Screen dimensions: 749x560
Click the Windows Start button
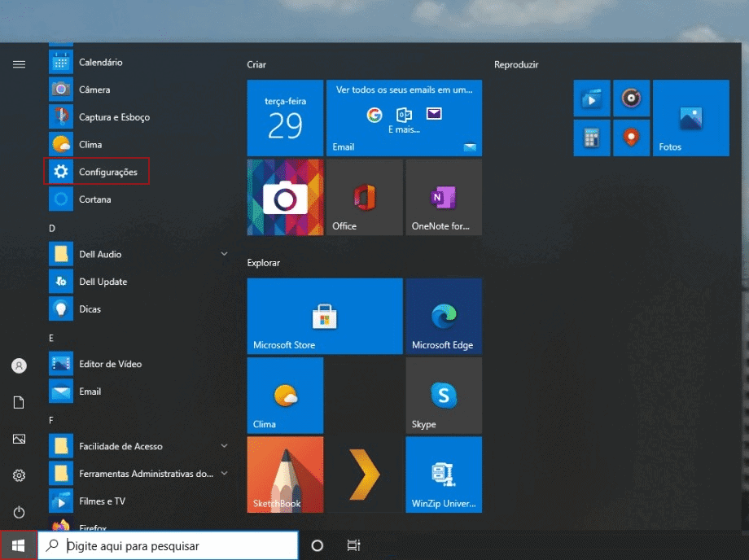[x=18, y=545]
